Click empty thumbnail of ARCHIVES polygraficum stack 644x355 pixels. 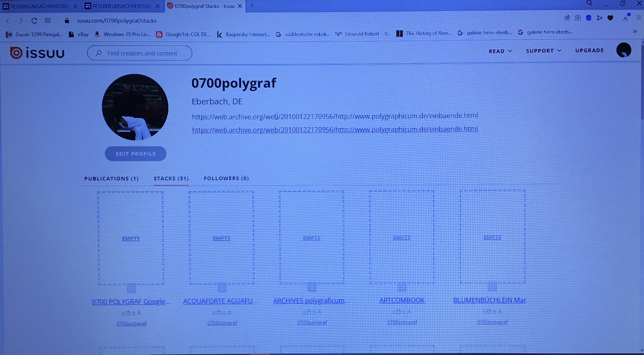(311, 237)
